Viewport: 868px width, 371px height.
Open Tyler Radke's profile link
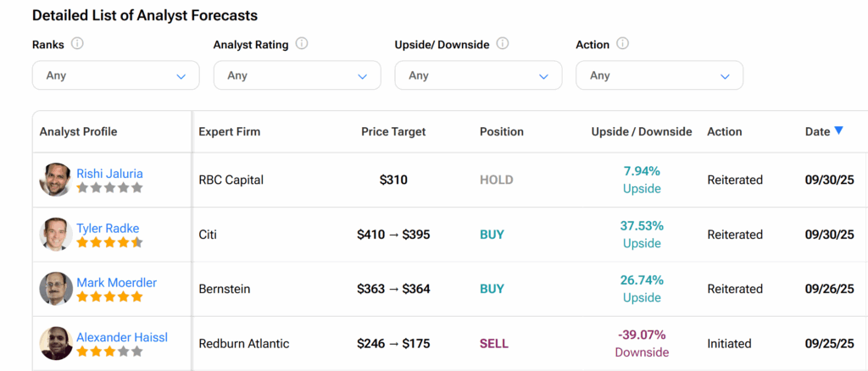click(x=108, y=228)
